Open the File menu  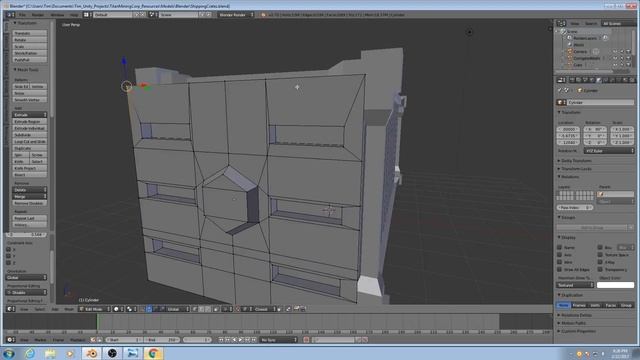tap(22, 15)
